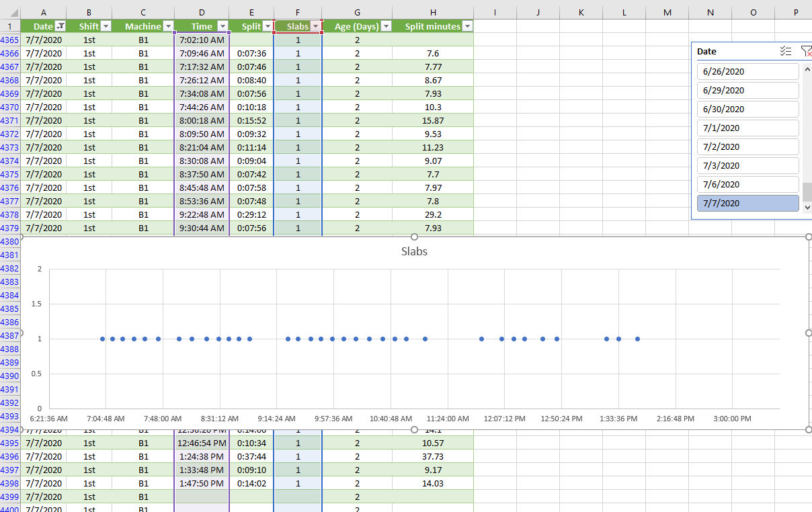The image size is (812, 512).
Task: Open the Machine column filter dropdown
Action: (168, 26)
